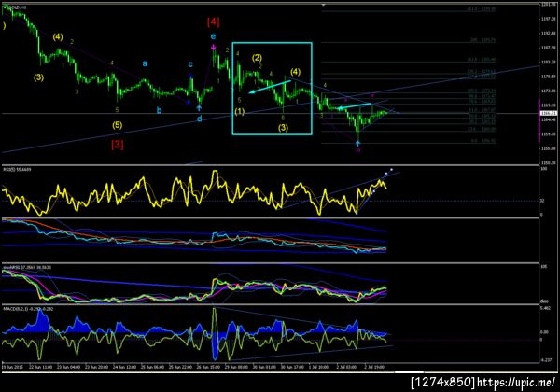Select the blue wave label b
The image size is (560, 392).
159,110
